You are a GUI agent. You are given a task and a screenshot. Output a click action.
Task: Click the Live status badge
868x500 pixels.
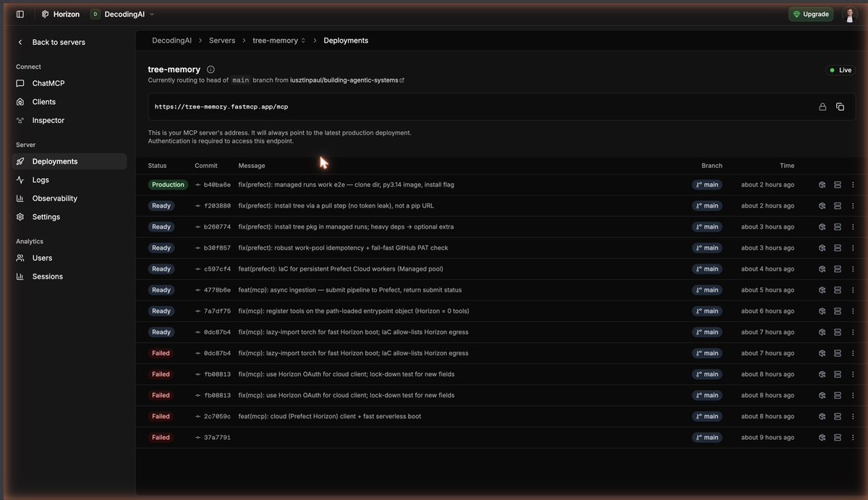click(x=841, y=70)
